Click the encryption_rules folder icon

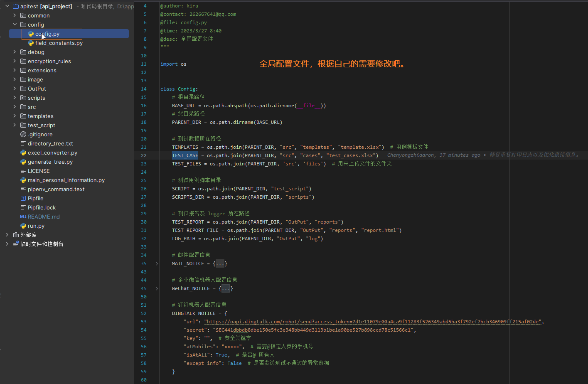click(23, 61)
